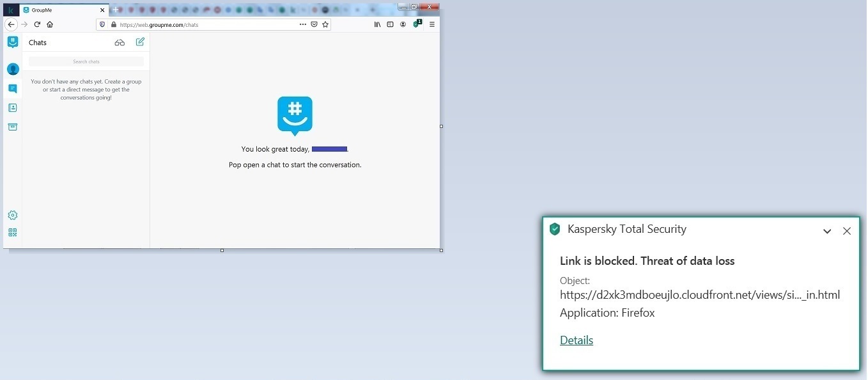Click the blocked cloudfront.net URL text

click(x=700, y=295)
